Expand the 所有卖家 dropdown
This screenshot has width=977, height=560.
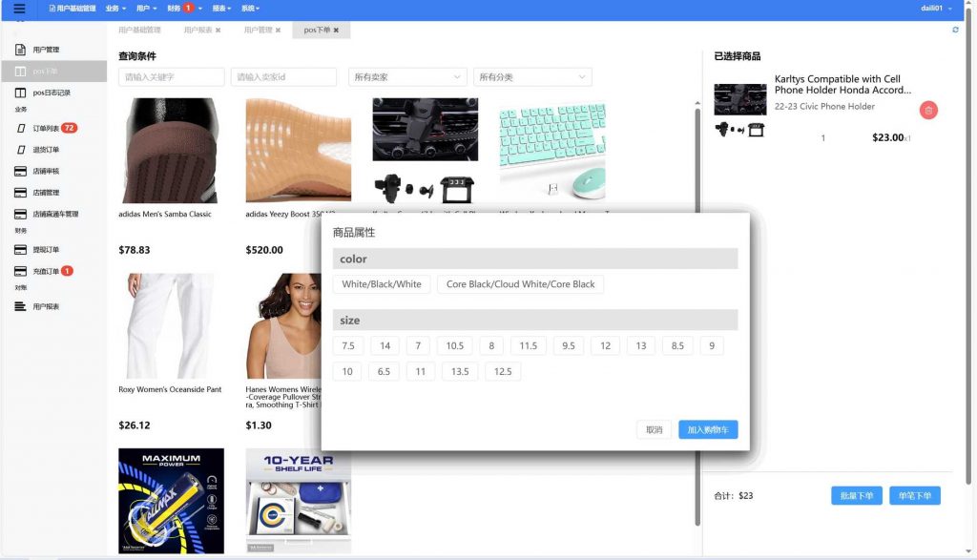pyautogui.click(x=407, y=77)
